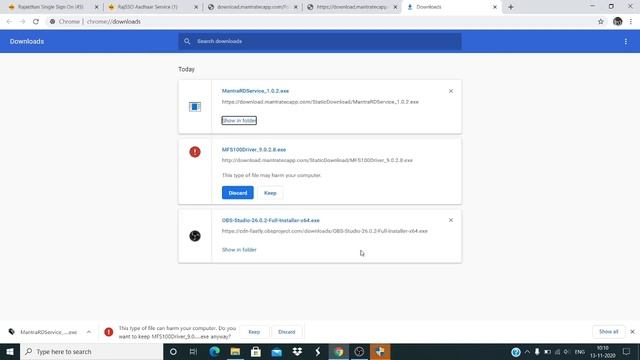Remove OBS-Studio installer from the list
Image resolution: width=640 pixels, height=360 pixels.
click(451, 220)
